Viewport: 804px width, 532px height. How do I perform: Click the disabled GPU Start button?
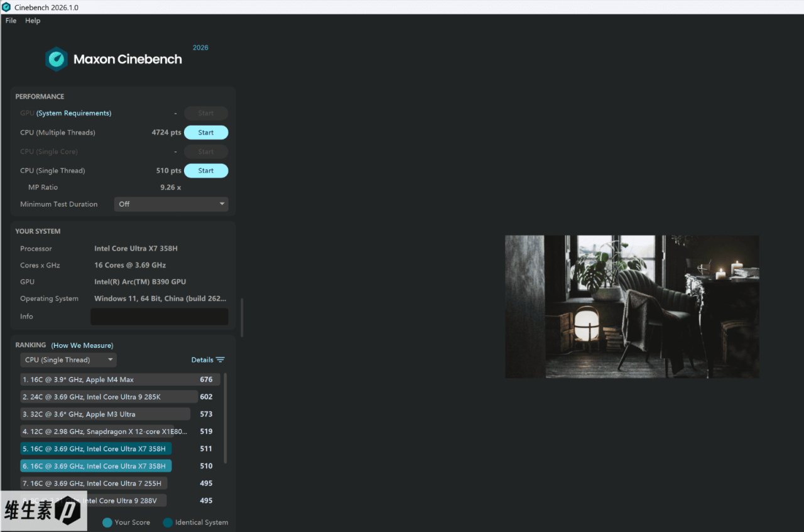[206, 114]
